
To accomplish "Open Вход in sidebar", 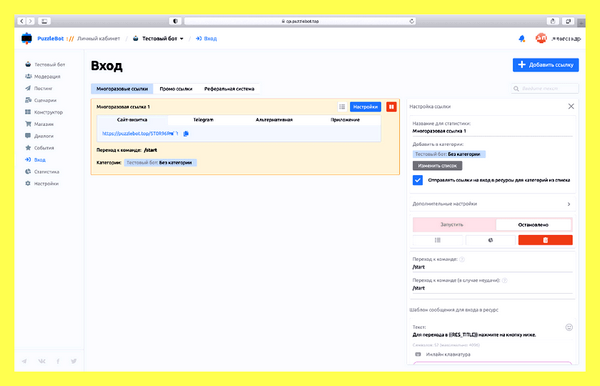I will pyautogui.click(x=35, y=160).
